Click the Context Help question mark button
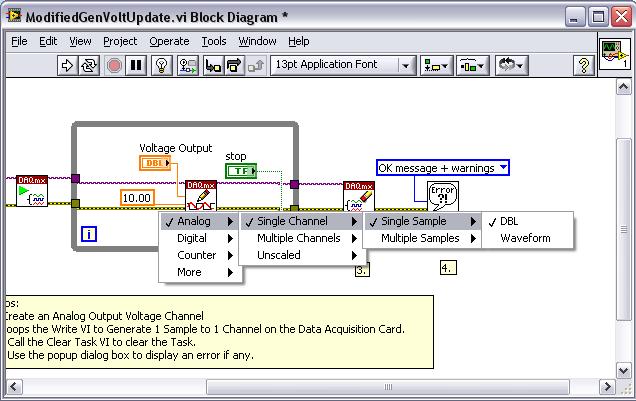The width and height of the screenshot is (636, 401). point(584,65)
